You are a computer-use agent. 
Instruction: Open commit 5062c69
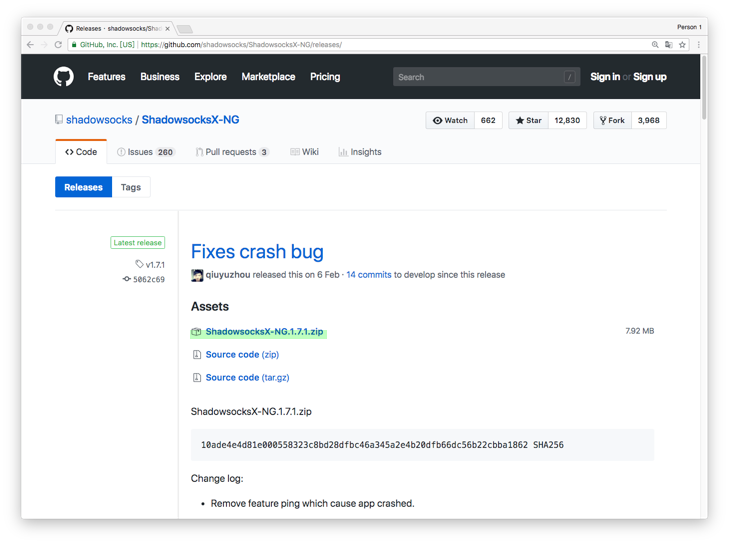click(x=149, y=279)
